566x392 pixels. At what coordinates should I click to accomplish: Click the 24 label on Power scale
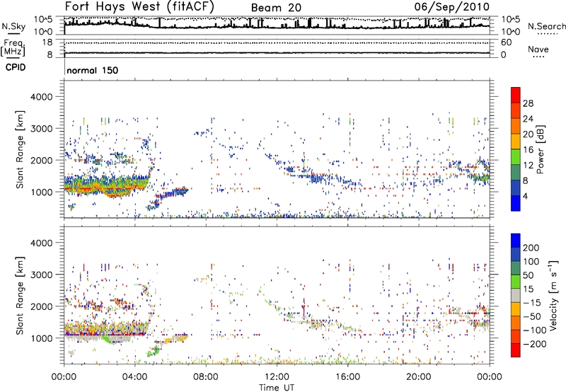click(528, 119)
